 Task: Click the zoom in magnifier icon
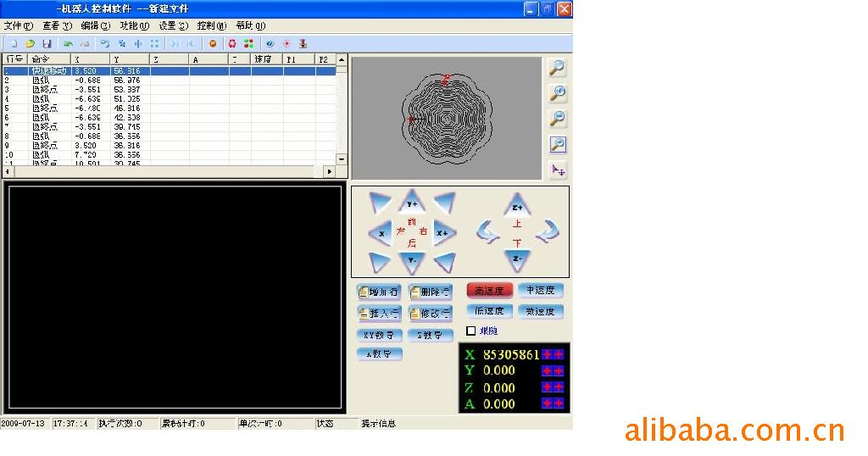click(x=558, y=93)
